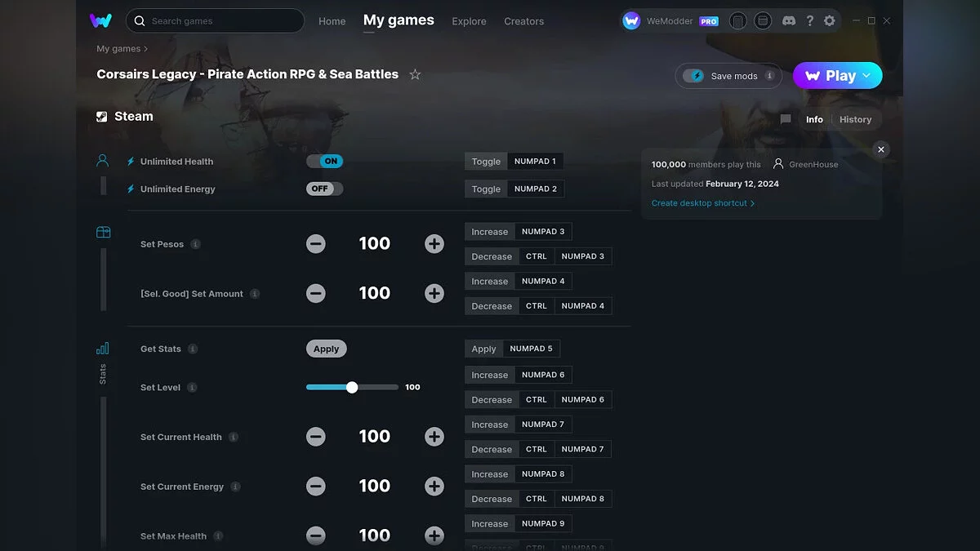Increase Set Current Health value
The image size is (980, 551).
pyautogui.click(x=434, y=437)
